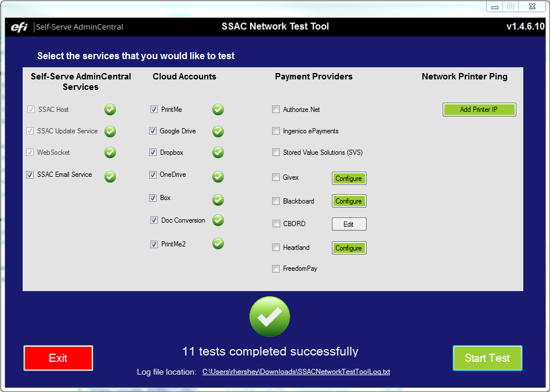This screenshot has height=392, width=550.
Task: Click the 'Log file location:' label
Action: 167,372
